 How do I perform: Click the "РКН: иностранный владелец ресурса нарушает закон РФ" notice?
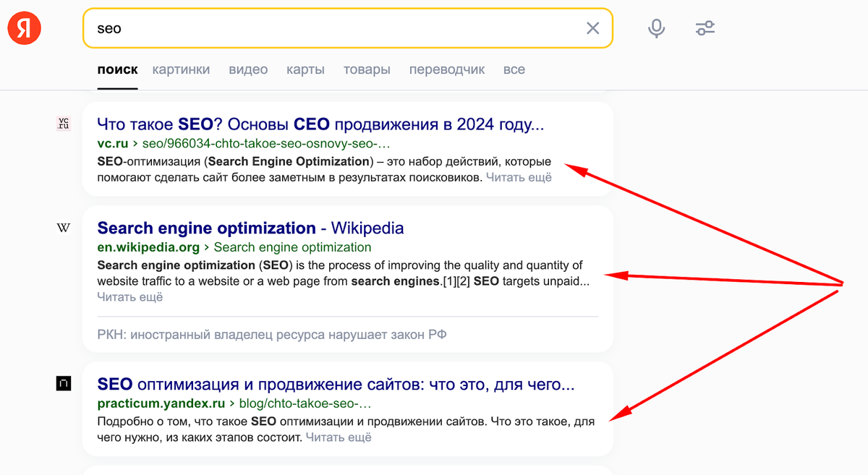click(x=272, y=335)
